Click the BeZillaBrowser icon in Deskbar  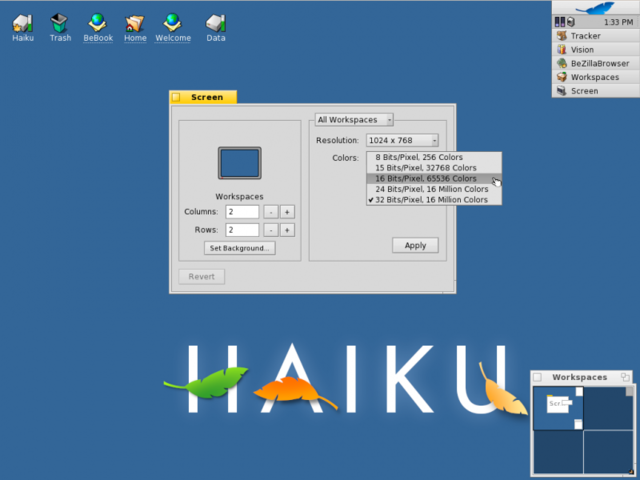[x=562, y=64]
